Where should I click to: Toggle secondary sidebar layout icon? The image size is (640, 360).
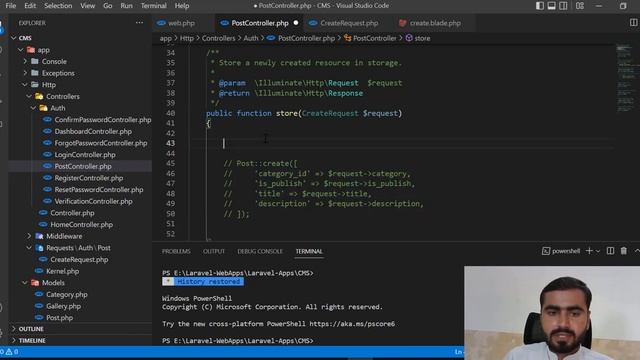point(563,6)
